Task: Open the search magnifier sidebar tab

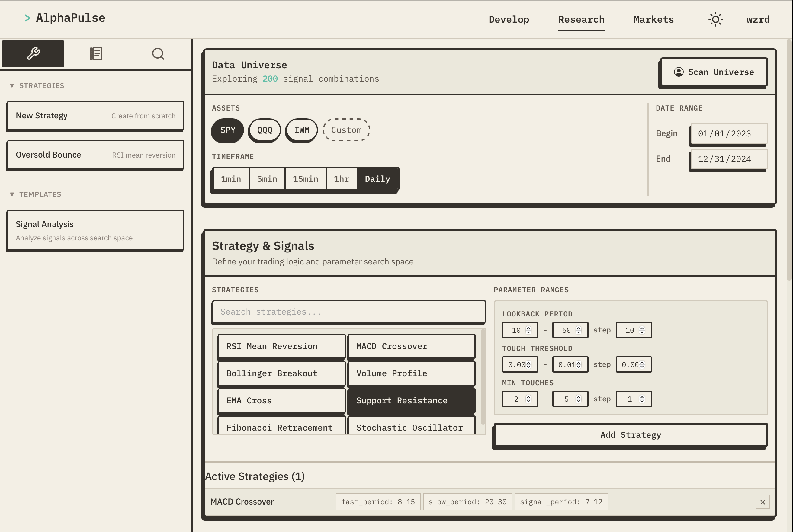Action: [158, 54]
